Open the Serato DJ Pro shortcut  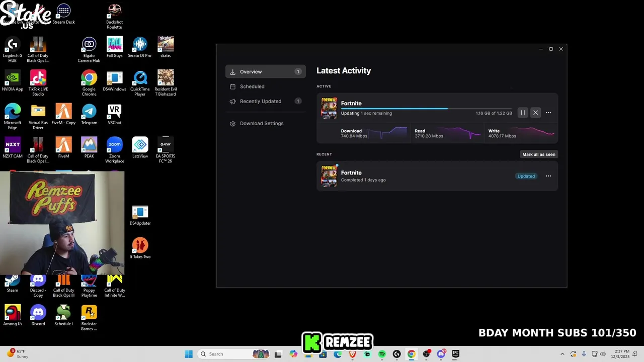(x=140, y=48)
